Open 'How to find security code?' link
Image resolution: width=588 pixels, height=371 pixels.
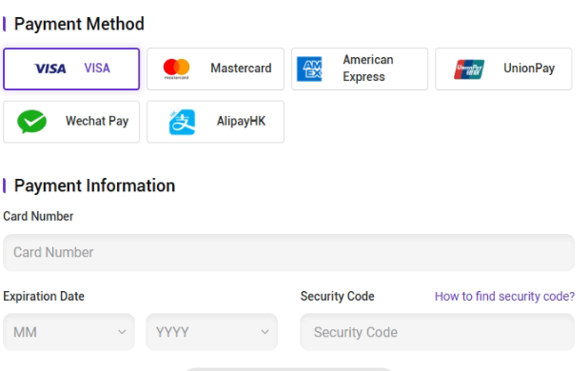(505, 297)
